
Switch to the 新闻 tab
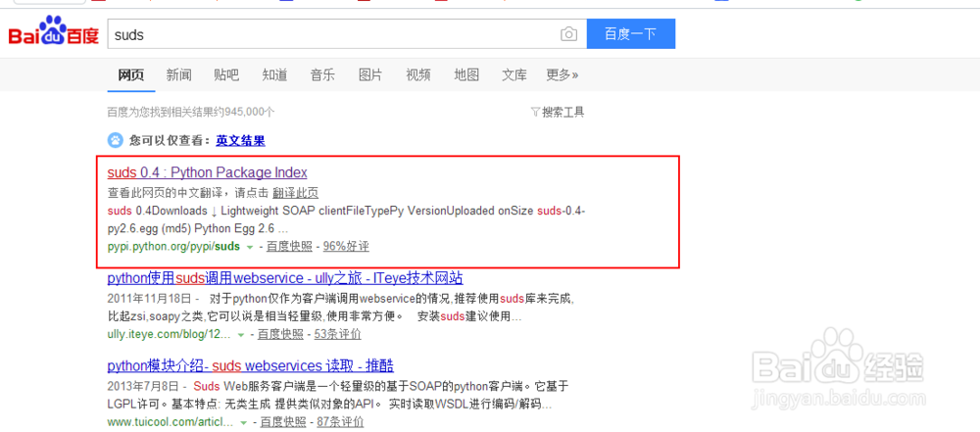(178, 75)
